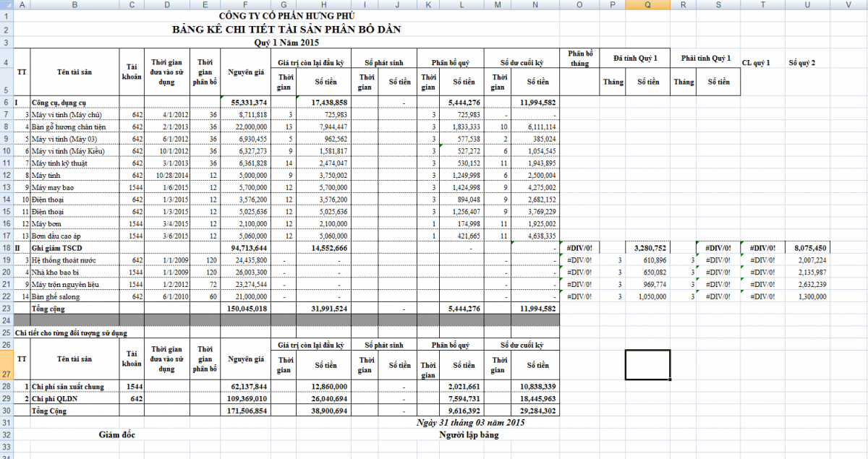Select column header V
Viewport: 868px width, 459px height.
(848, 4)
